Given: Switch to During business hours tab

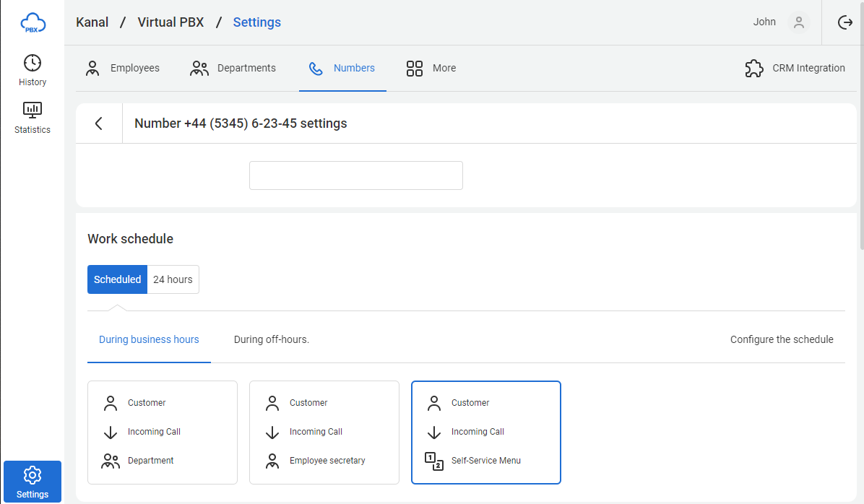Looking at the screenshot, I should [x=149, y=339].
